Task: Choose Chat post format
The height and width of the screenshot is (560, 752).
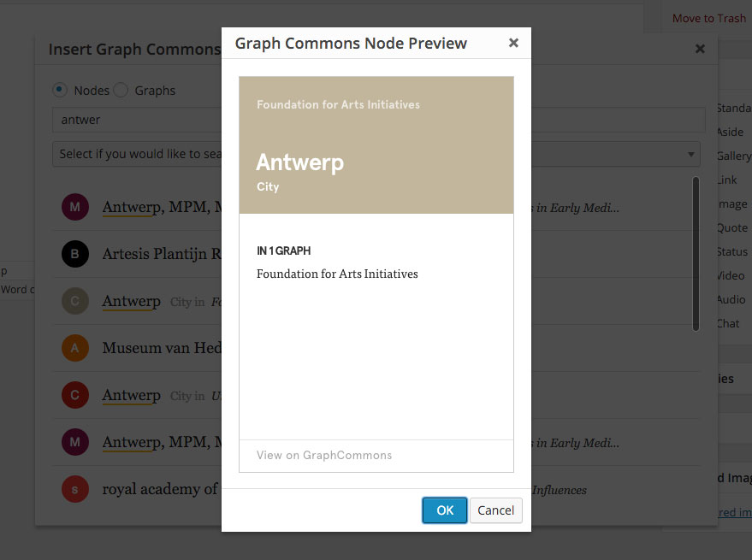Action: coord(728,324)
